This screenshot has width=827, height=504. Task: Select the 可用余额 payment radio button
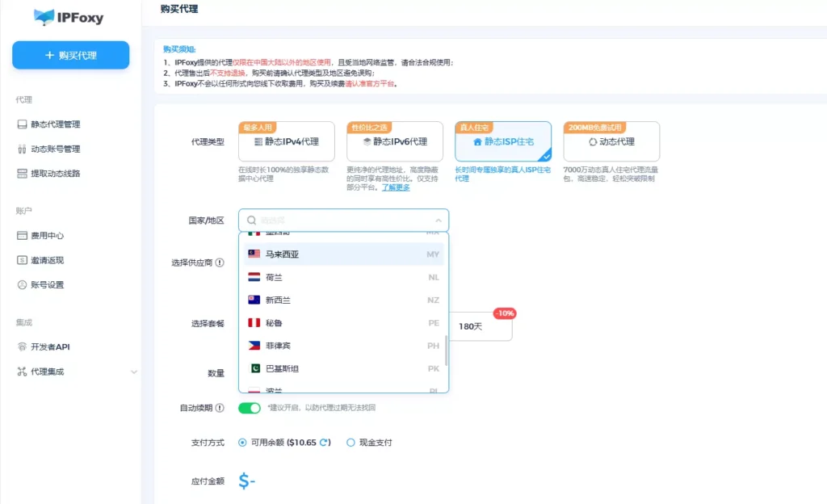coord(242,443)
